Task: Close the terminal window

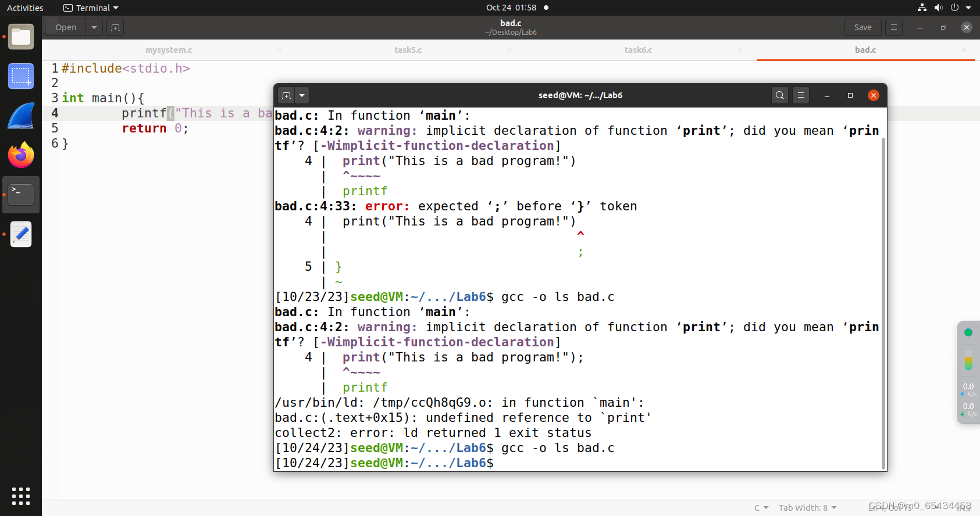Action: click(874, 95)
